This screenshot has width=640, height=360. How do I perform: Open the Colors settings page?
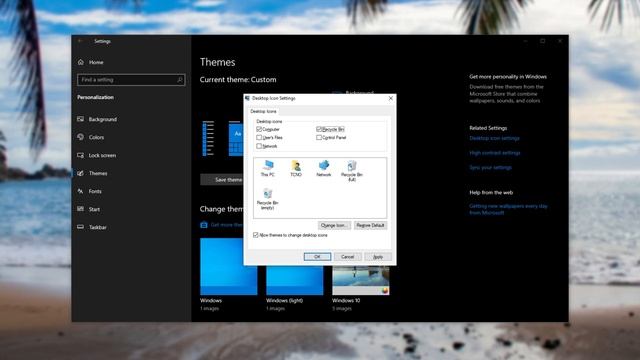pos(96,137)
